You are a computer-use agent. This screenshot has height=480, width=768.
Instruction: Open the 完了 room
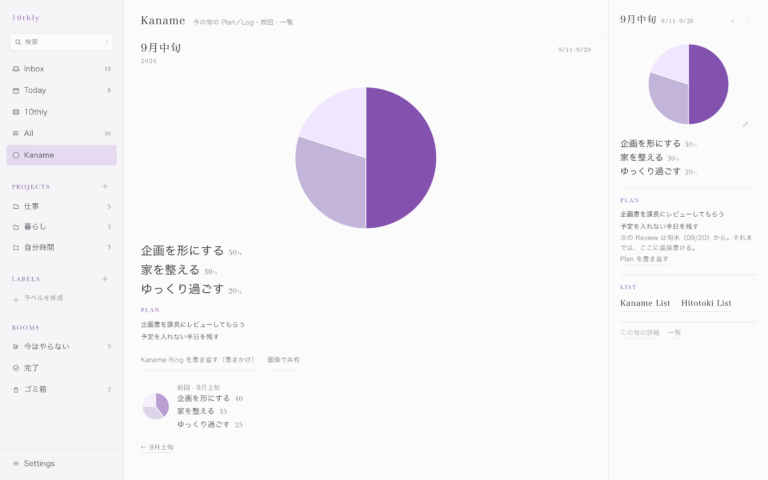[x=62, y=368]
